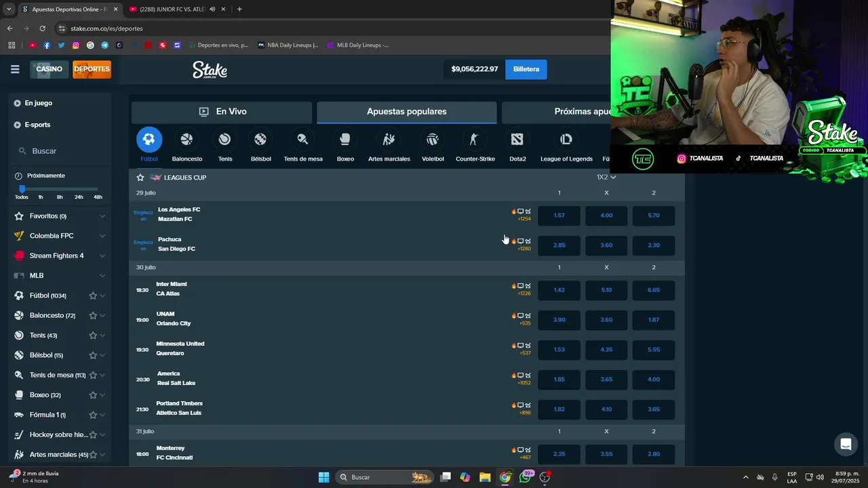
Task: Open the hamburger menu in Stake header
Action: [15, 69]
